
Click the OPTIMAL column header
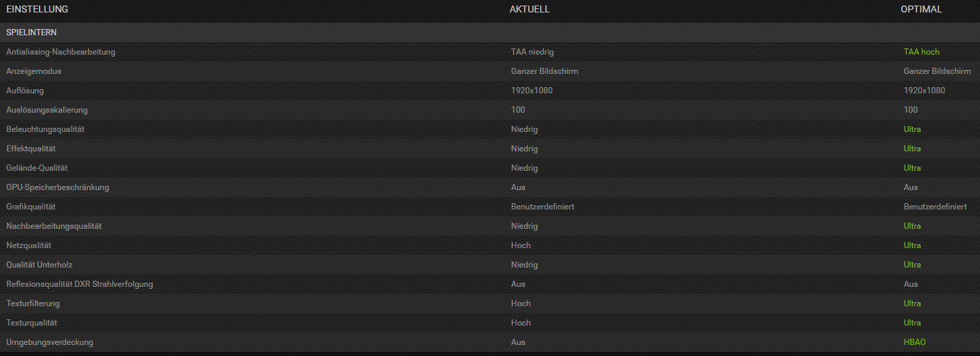point(921,10)
